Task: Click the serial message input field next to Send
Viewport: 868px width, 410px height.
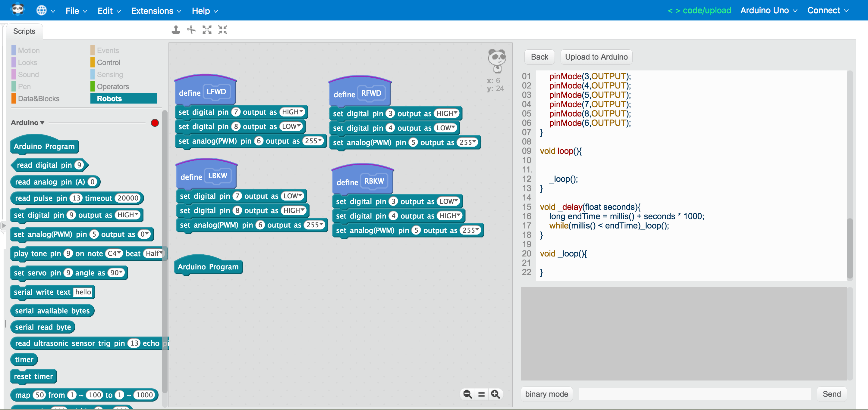Action: click(695, 394)
